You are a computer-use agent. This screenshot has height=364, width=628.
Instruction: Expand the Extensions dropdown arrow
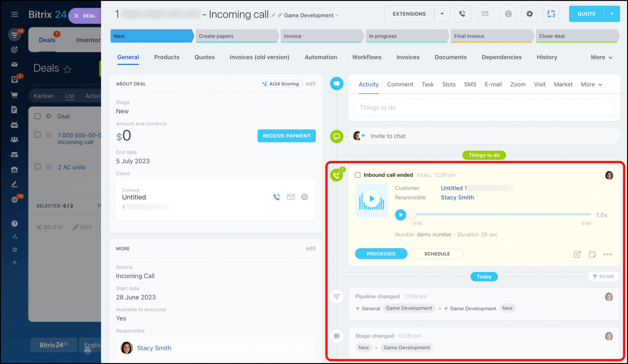[x=442, y=14]
